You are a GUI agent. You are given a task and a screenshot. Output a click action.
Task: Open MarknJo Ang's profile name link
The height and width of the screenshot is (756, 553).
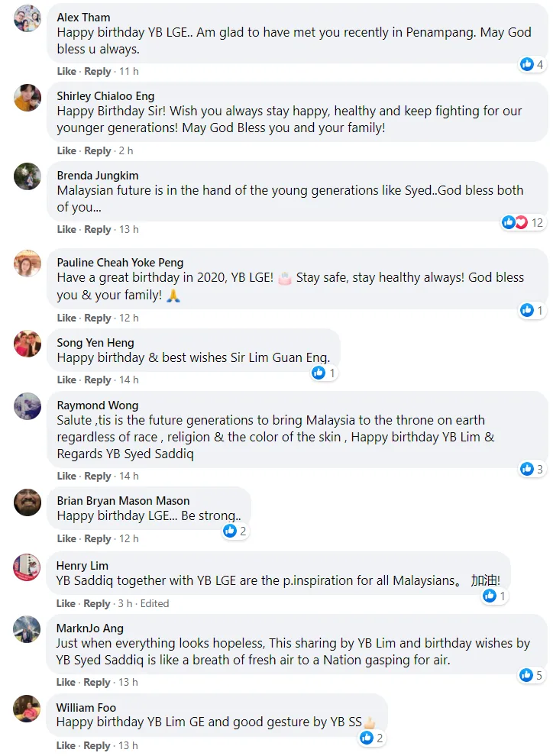[x=90, y=628]
